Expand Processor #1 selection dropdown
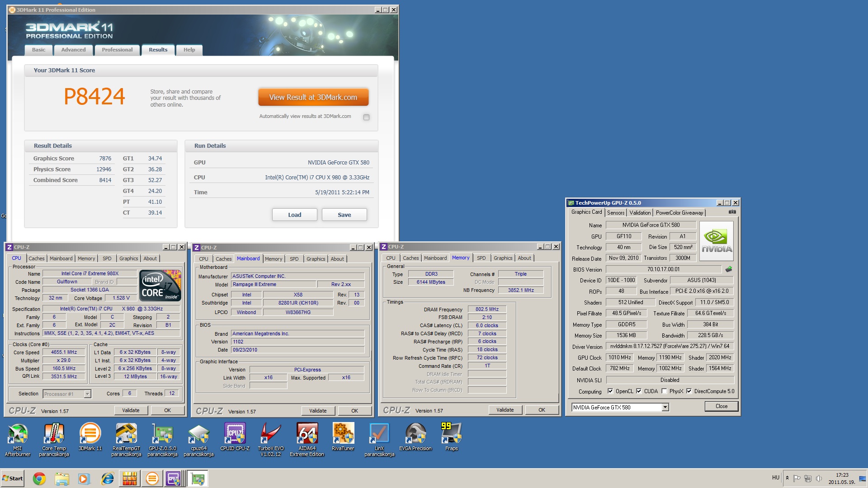This screenshot has height=488, width=868. 87,394
